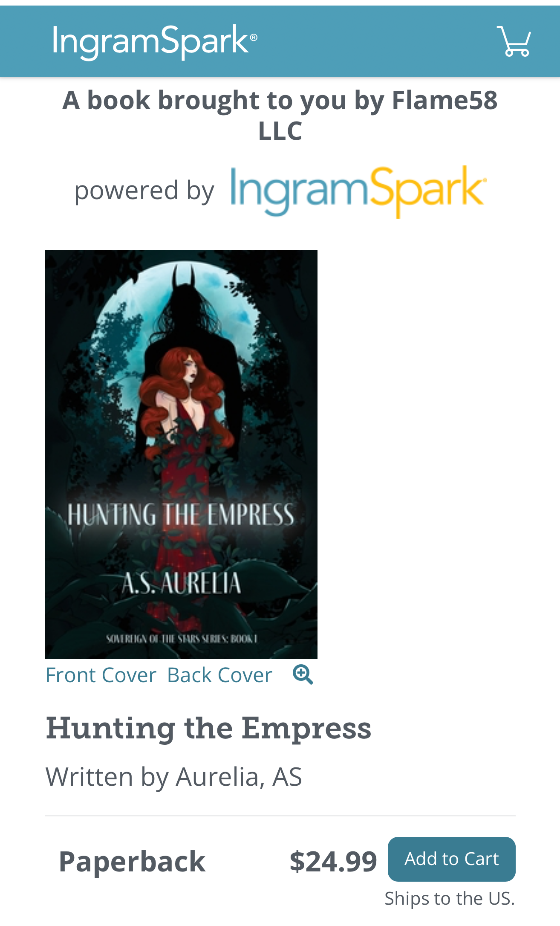Click the red-haired woman on the cover
This screenshot has width=560, height=926.
click(x=185, y=426)
